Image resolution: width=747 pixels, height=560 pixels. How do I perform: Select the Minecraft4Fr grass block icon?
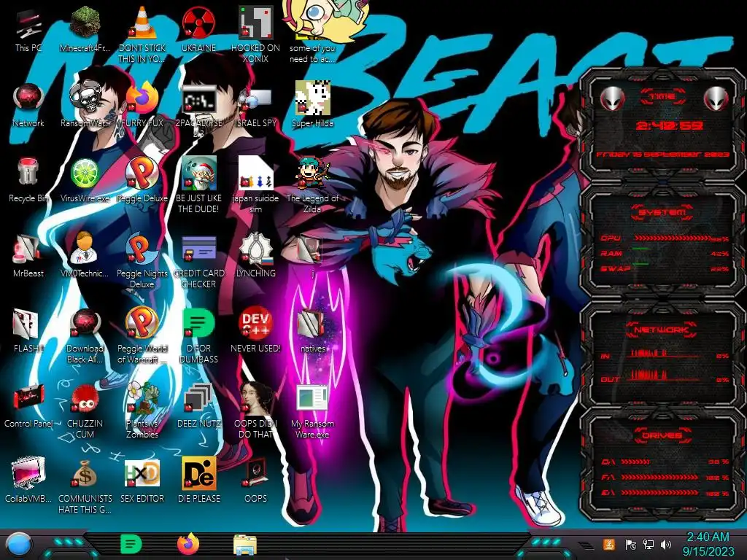click(x=85, y=30)
